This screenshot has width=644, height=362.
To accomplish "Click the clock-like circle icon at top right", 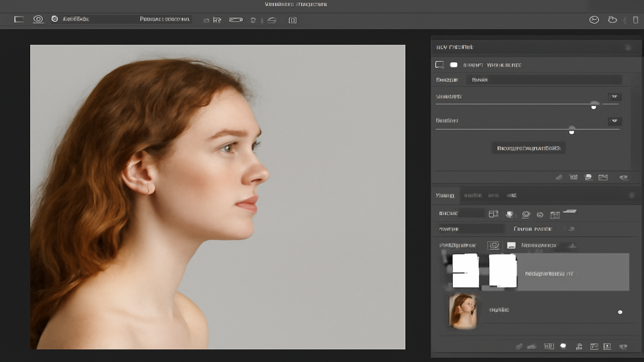I will click(594, 20).
